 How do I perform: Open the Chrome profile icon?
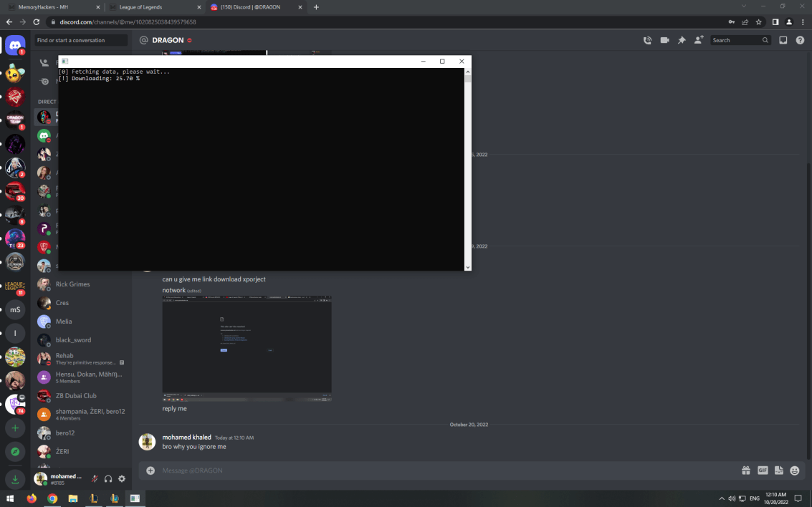(x=788, y=22)
